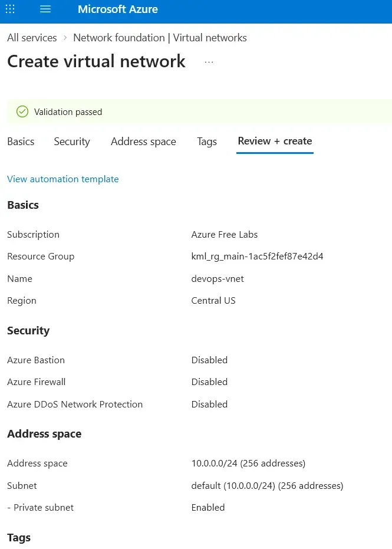Image resolution: width=392 pixels, height=549 pixels.
Task: Select the Azure Free Labs value
Action: point(225,235)
